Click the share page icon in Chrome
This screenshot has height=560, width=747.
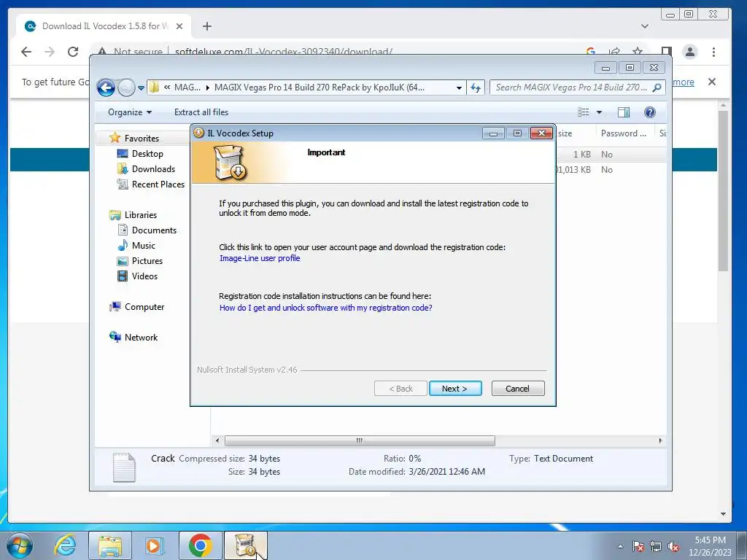click(614, 52)
